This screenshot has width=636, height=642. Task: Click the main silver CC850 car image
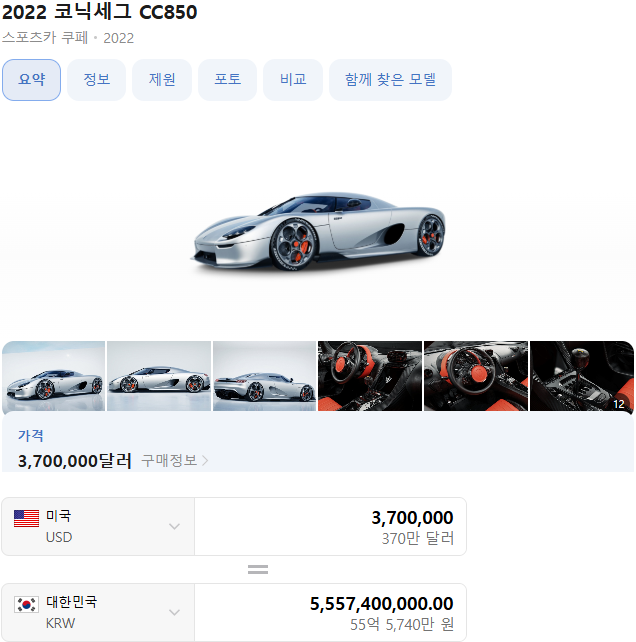click(319, 231)
